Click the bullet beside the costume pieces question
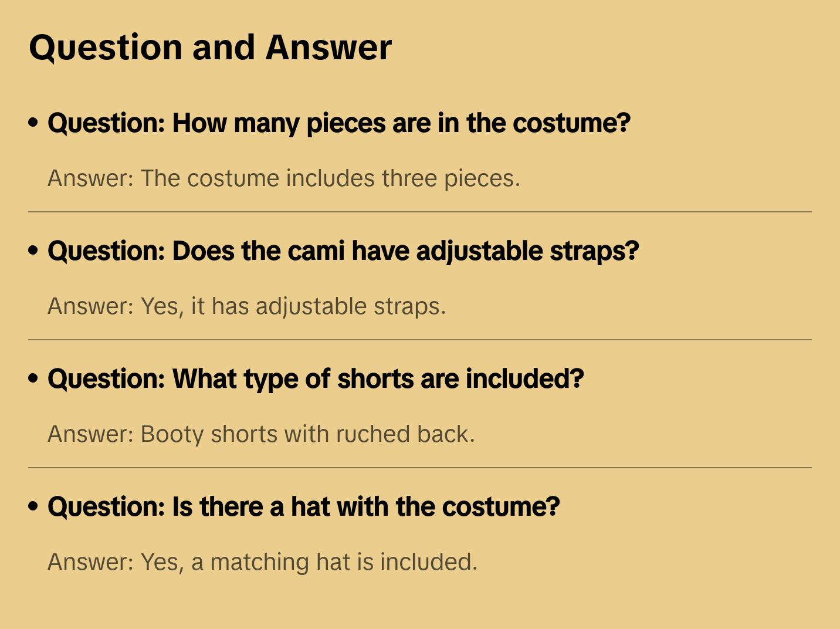This screenshot has width=840, height=629. [33, 123]
